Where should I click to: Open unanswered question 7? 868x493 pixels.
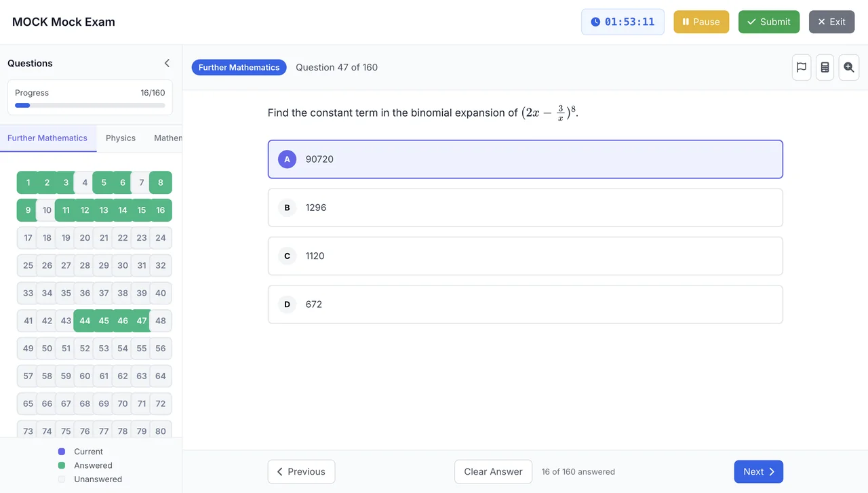[x=142, y=182]
